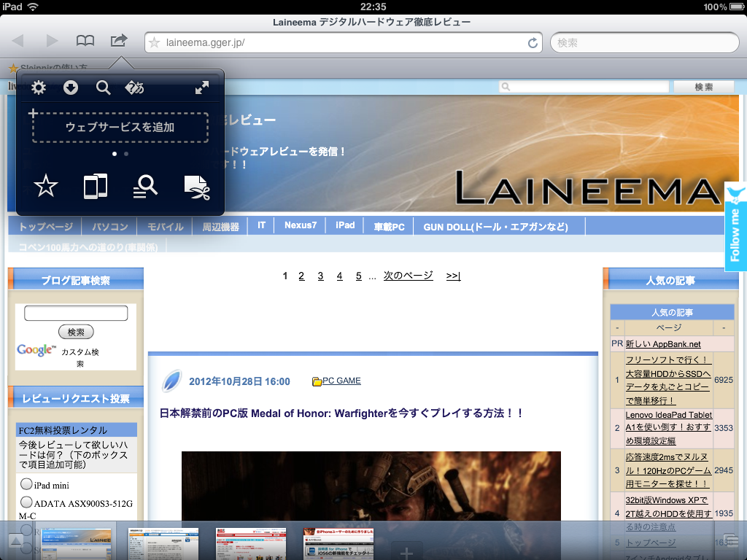Tap the up-arrow icon at bottom left
This screenshot has height=560, width=747.
click(x=16, y=542)
